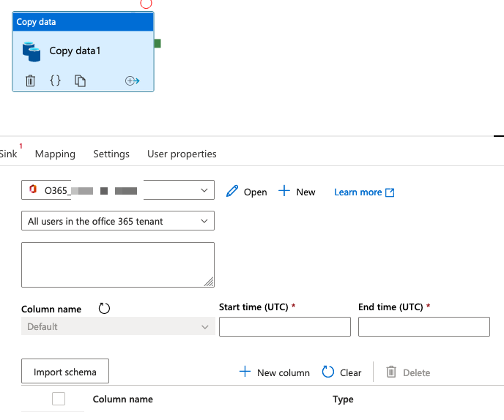This screenshot has height=420, width=504.
Task: Click the Import schema button
Action: [x=65, y=371]
